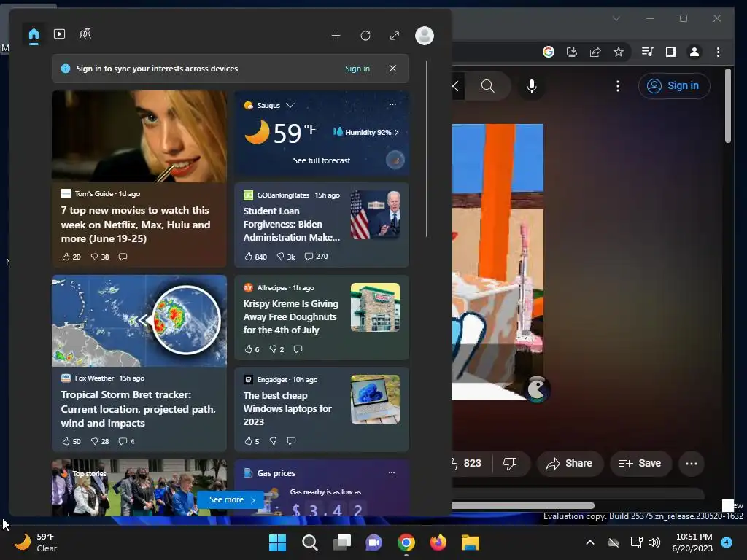
Task: Open Chrome media controls icon
Action: pos(648,52)
